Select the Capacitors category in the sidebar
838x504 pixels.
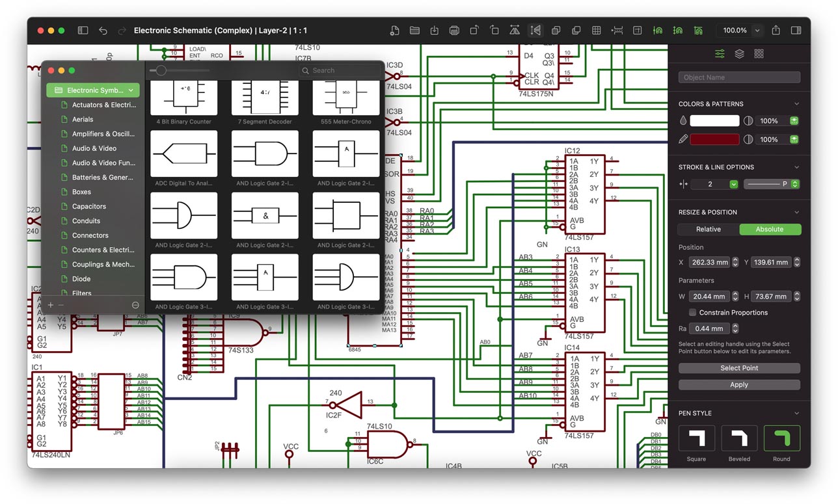click(88, 206)
